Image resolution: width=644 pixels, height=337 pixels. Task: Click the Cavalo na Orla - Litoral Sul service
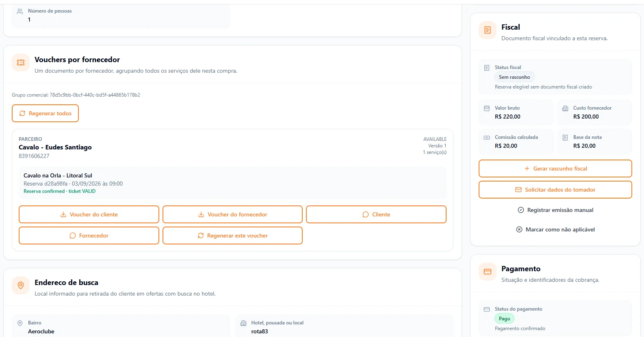click(x=58, y=175)
